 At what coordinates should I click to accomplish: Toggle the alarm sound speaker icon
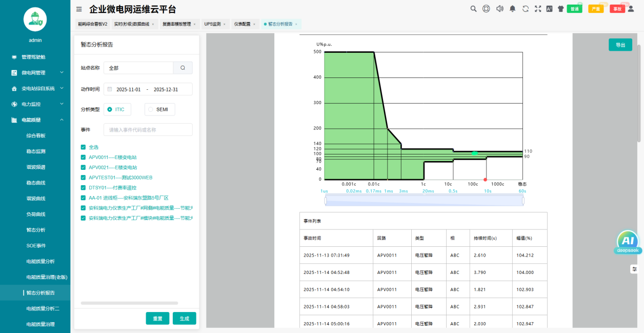[x=499, y=9]
